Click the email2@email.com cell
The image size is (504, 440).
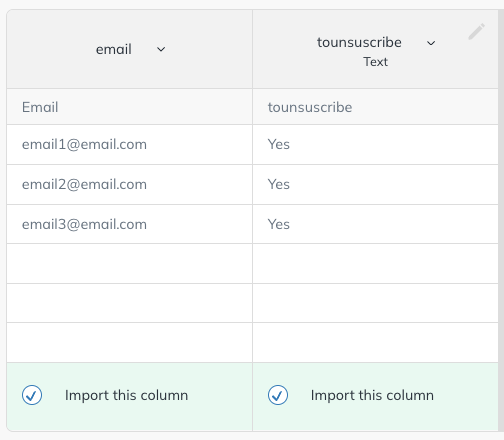pyautogui.click(x=129, y=184)
